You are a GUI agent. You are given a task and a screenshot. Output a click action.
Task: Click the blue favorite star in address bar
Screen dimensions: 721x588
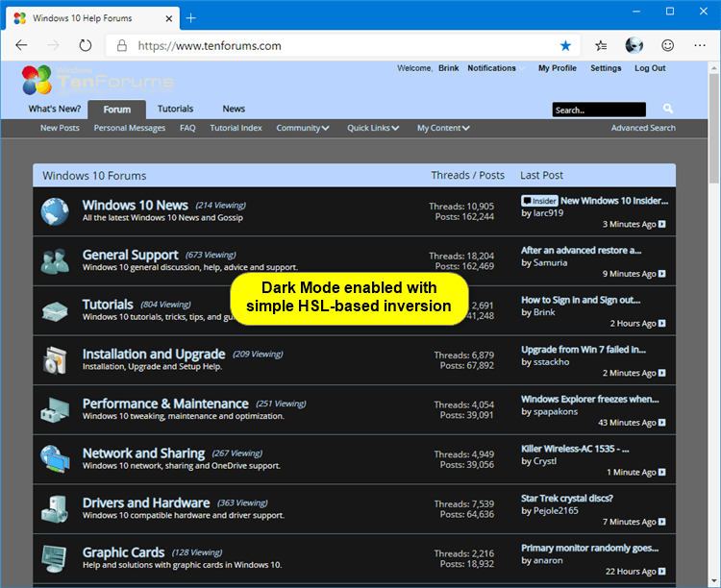(x=565, y=45)
